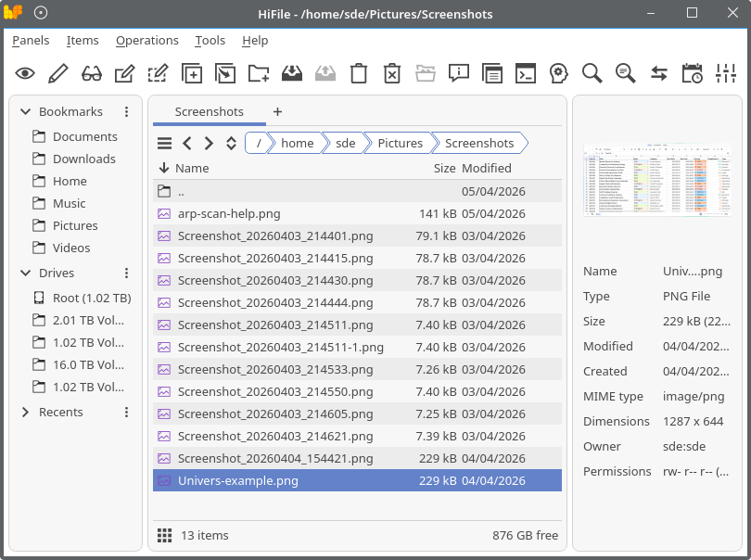The image size is (751, 560).
Task: Click the swap panels arrows icon
Action: pyautogui.click(x=658, y=73)
